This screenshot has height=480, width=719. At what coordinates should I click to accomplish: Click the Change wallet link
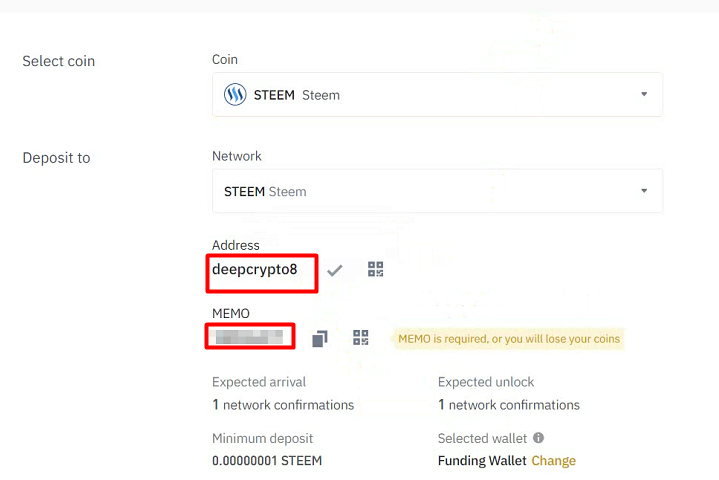point(553,460)
